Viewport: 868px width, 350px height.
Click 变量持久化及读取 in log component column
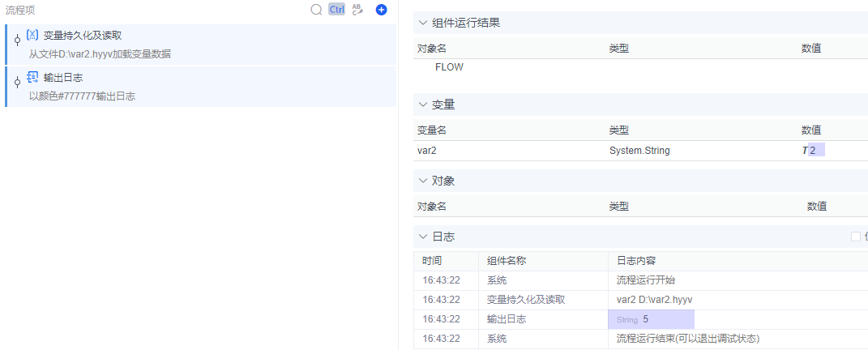pos(526,300)
